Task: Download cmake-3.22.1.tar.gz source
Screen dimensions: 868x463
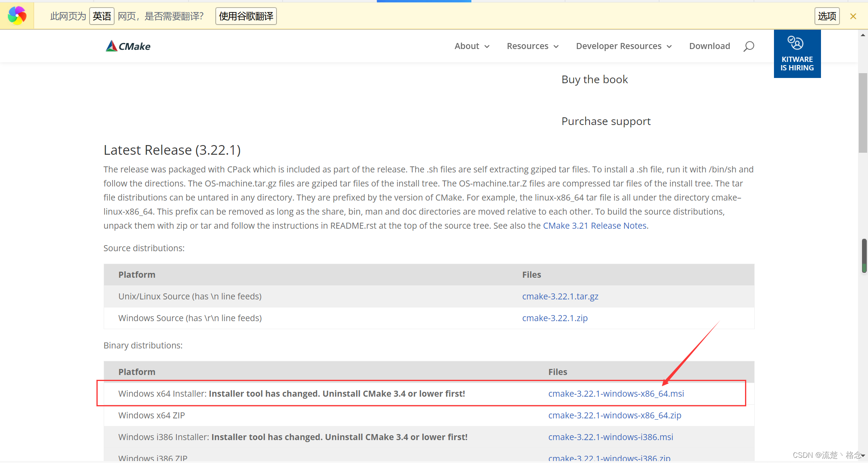Action: [560, 297]
